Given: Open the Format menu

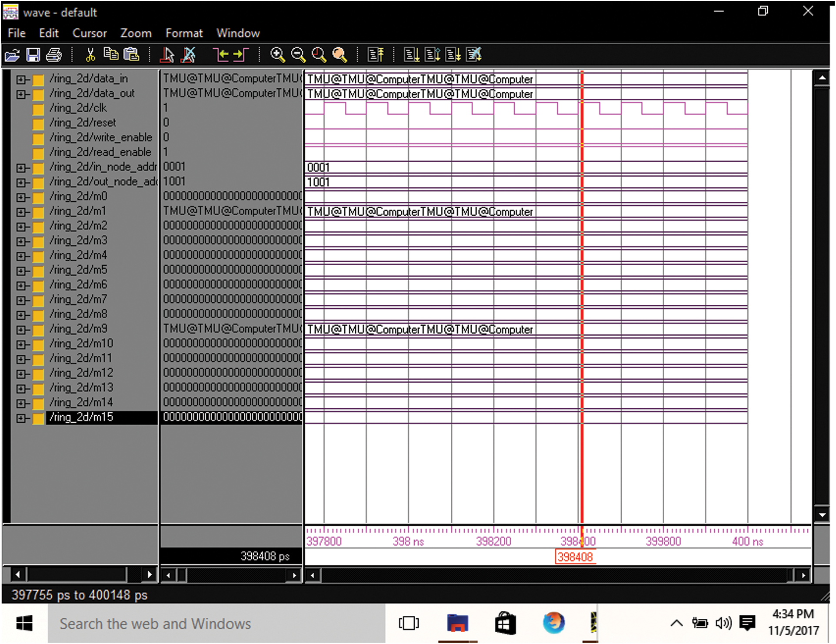Looking at the screenshot, I should (x=184, y=33).
